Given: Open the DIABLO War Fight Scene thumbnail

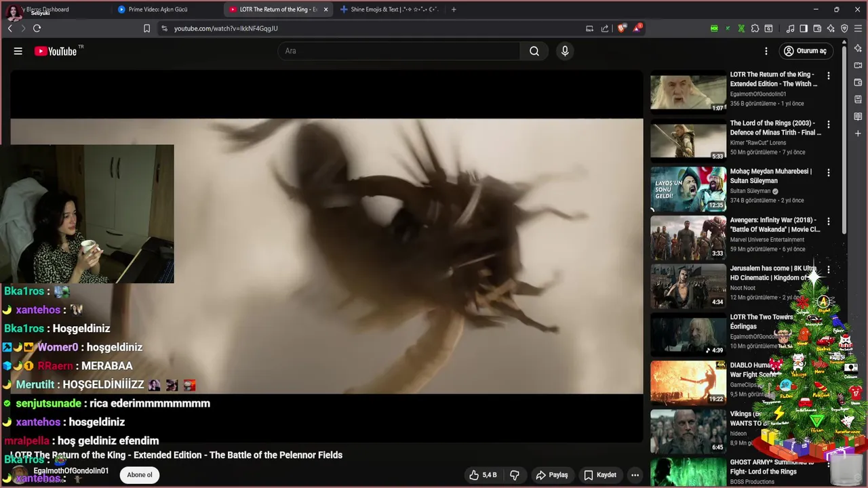Looking at the screenshot, I should (688, 382).
